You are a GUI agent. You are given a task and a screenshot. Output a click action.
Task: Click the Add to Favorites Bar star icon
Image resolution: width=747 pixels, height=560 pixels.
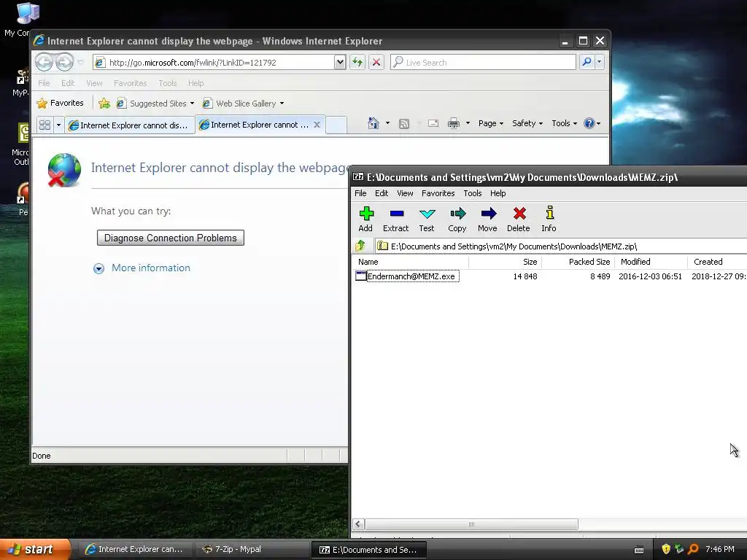[104, 104]
